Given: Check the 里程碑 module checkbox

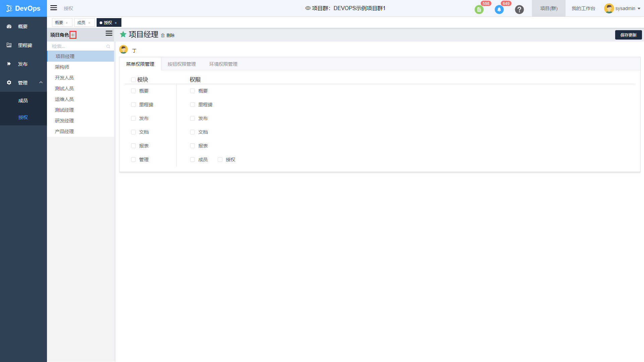Looking at the screenshot, I should click(x=133, y=105).
